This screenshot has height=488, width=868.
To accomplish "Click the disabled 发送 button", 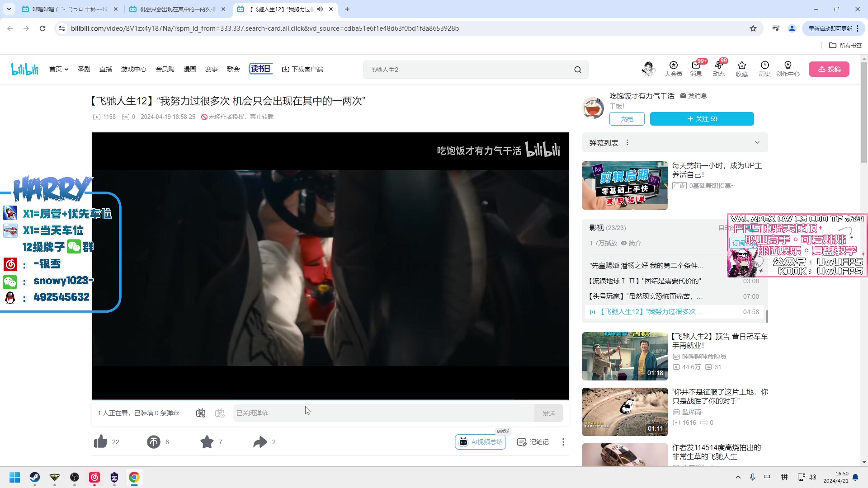I will (x=549, y=413).
